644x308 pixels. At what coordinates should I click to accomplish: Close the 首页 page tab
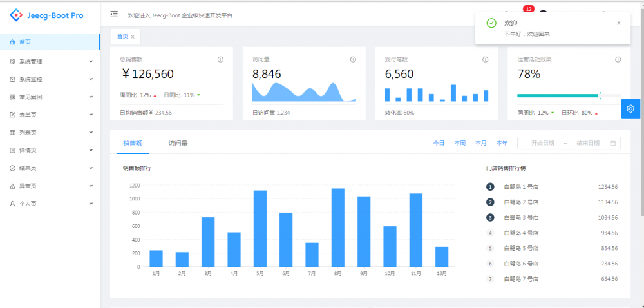pyautogui.click(x=133, y=37)
